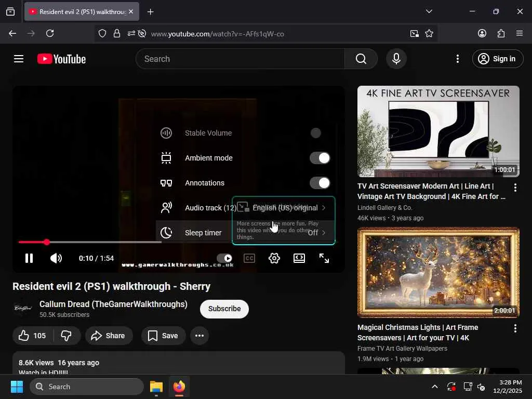Reload the page
This screenshot has width=532, height=399.
(x=50, y=33)
